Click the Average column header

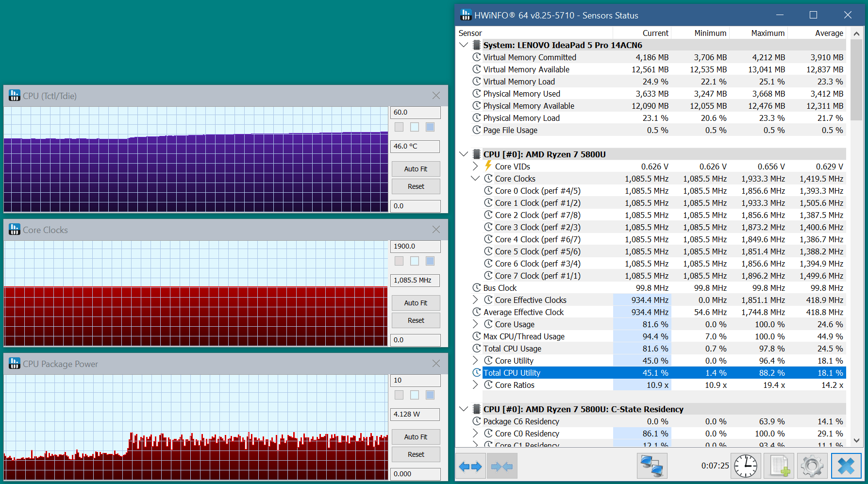817,33
